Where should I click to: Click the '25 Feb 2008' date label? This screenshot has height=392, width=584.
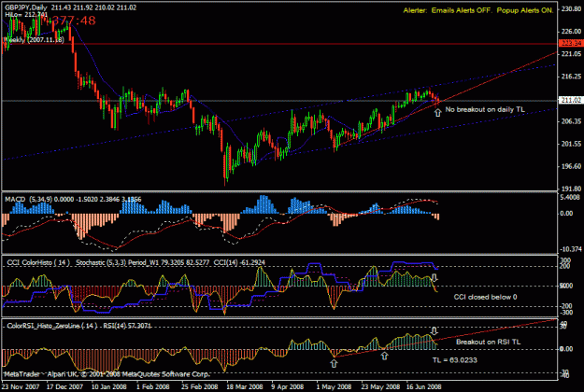click(x=200, y=386)
